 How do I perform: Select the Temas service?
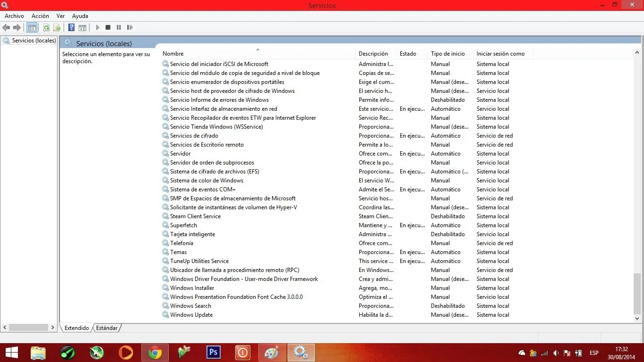[x=347, y=252]
